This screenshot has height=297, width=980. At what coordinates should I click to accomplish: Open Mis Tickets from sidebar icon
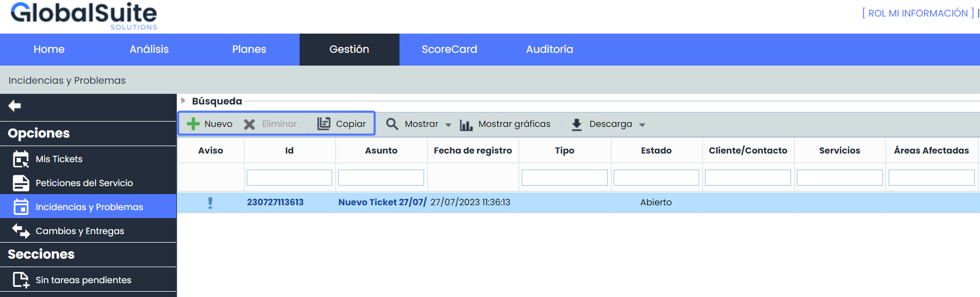pos(21,159)
